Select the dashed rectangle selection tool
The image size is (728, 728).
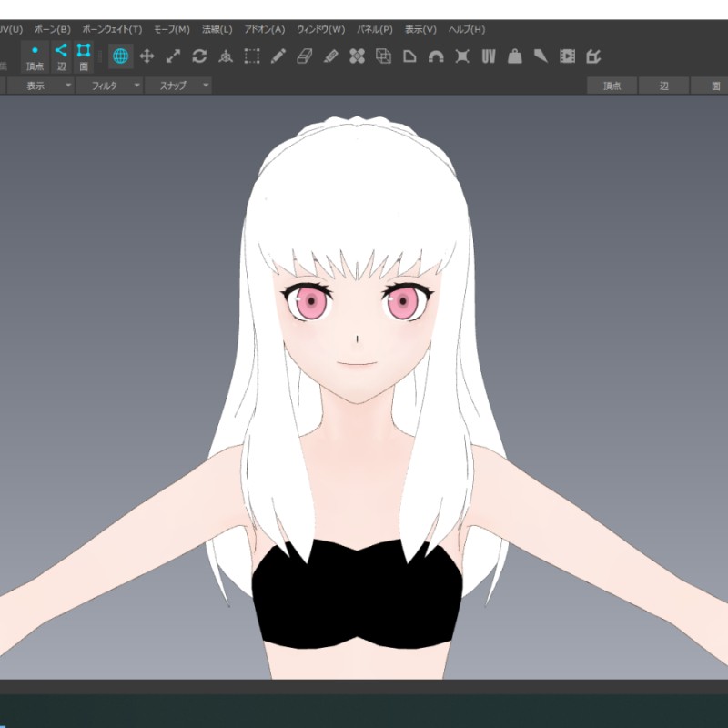pyautogui.click(x=252, y=56)
